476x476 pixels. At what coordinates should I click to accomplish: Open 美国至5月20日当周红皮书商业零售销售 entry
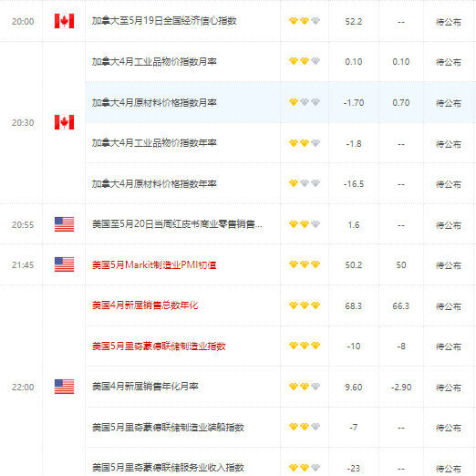177,224
